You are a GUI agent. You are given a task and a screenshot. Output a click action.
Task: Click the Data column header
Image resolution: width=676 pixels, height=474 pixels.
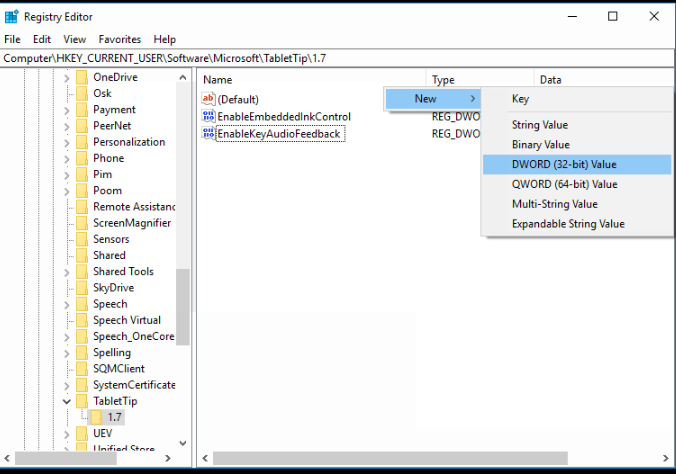click(603, 80)
